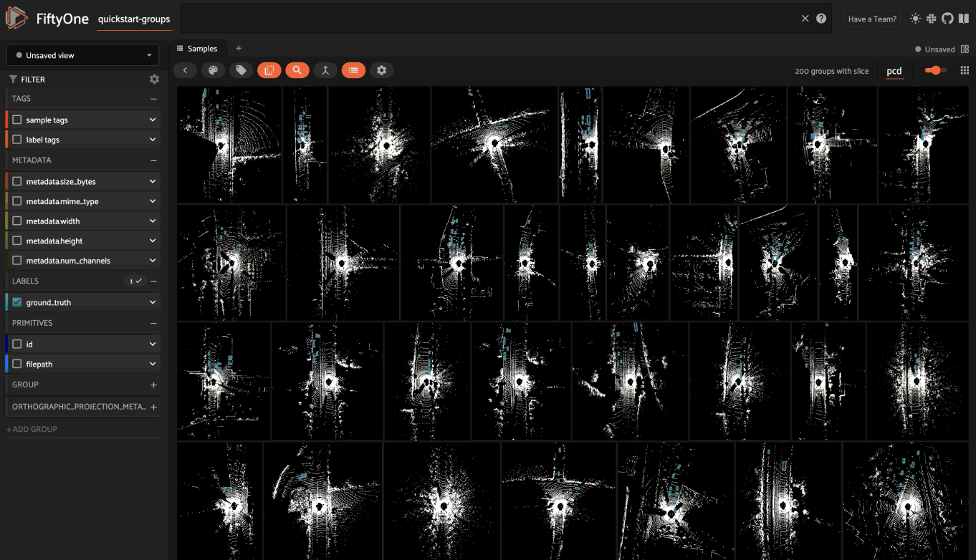Open the grid view dots icon
This screenshot has height=560, width=976.
point(965,70)
